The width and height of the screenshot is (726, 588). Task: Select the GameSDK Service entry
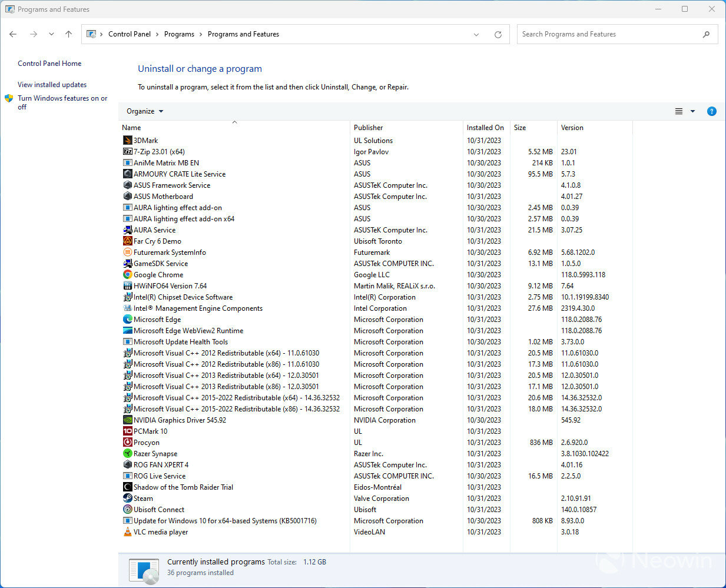tap(377, 263)
